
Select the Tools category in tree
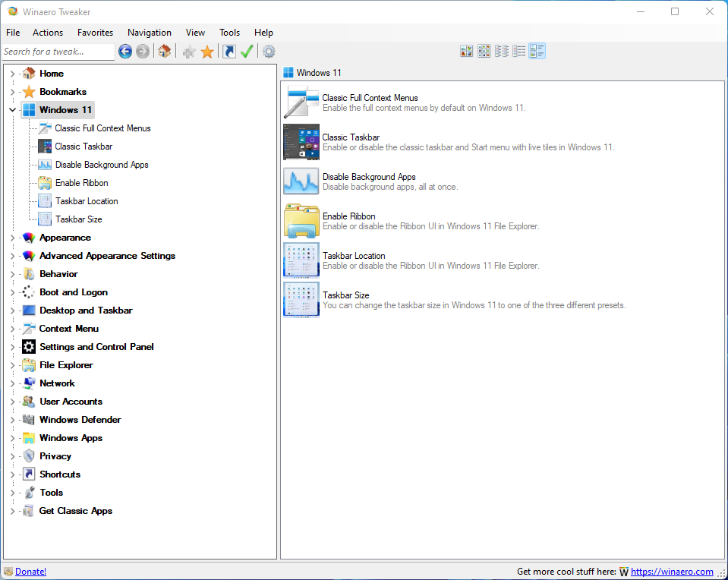51,493
